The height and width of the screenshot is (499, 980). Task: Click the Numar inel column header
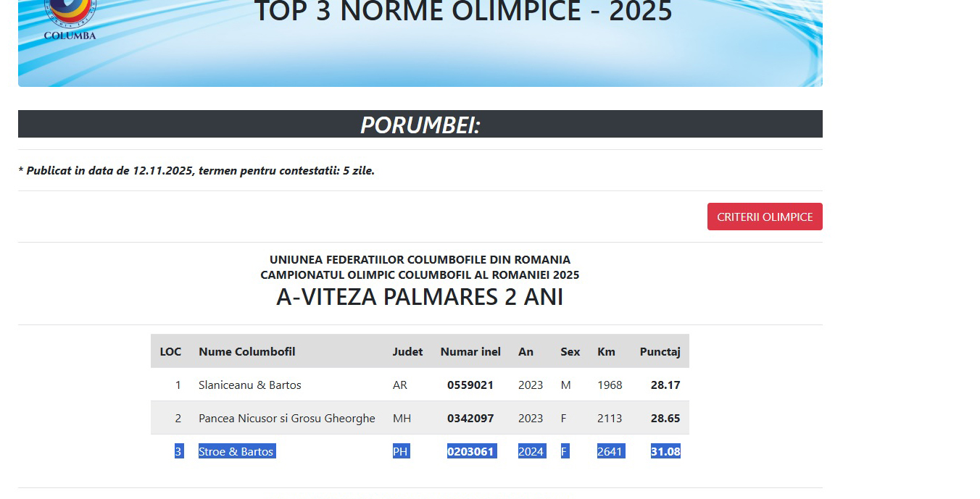point(470,351)
